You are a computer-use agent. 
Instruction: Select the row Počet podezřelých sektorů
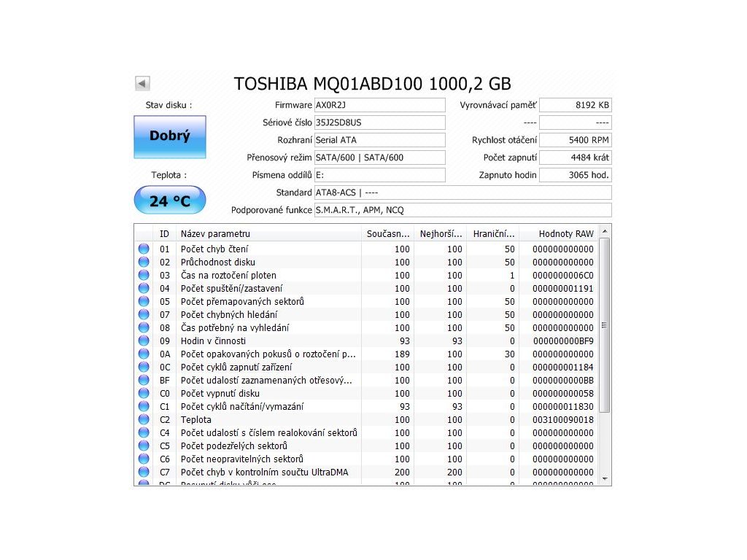pos(366,446)
